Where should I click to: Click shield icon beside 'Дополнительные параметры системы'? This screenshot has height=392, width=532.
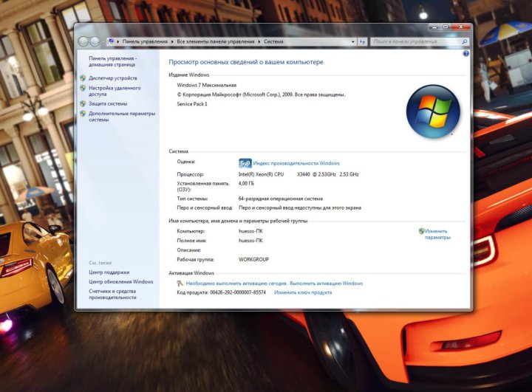pos(83,114)
